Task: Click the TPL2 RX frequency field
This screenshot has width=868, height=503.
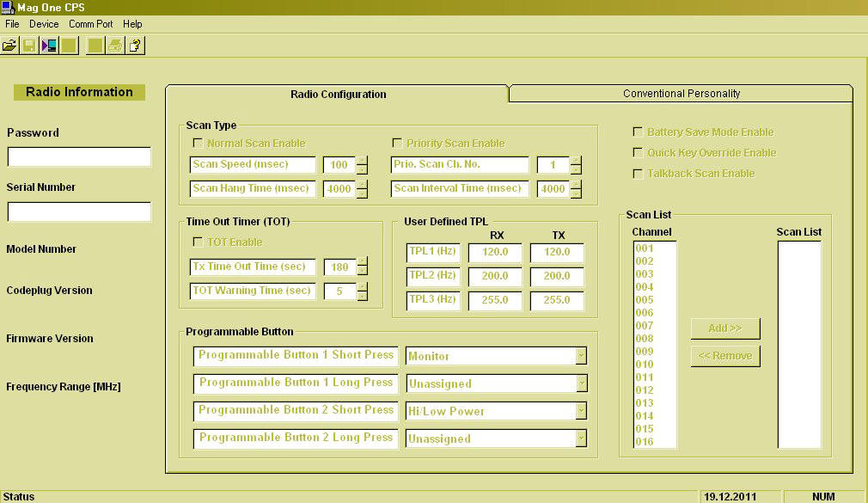Action: pyautogui.click(x=495, y=276)
